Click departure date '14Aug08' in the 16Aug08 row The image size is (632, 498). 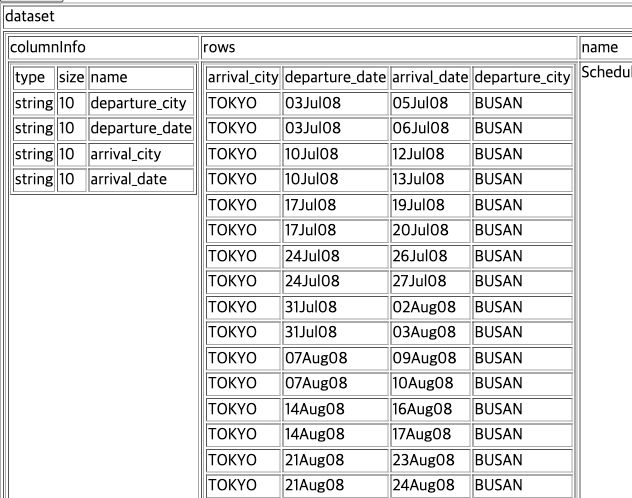[x=335, y=409]
